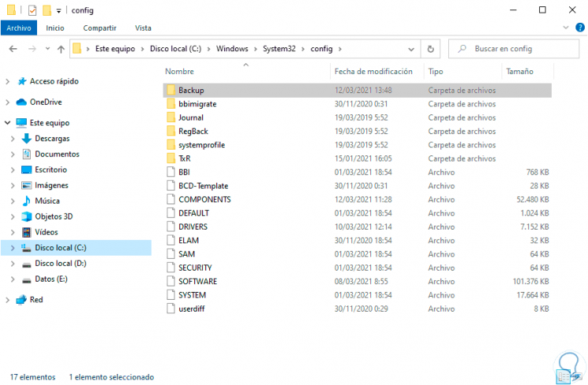Screen dimensions: 588x385
Task: Click the systemprofile folder icon
Action: (170, 144)
